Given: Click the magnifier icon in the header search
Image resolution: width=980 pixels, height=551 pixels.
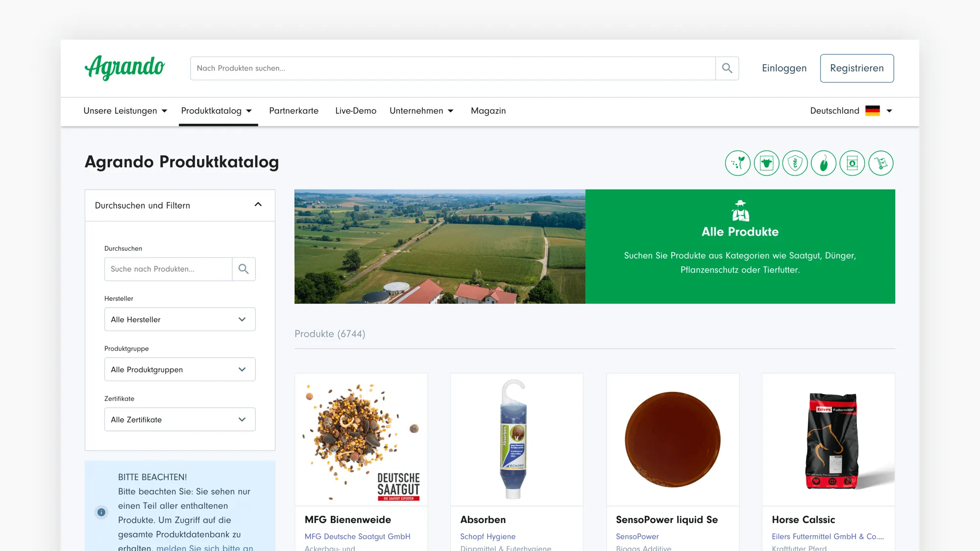Looking at the screenshot, I should point(727,68).
